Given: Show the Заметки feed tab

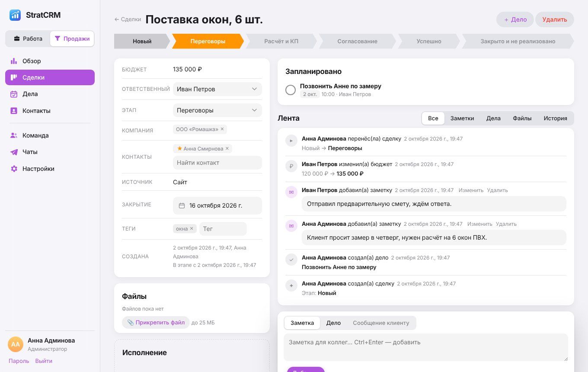Looking at the screenshot, I should tap(462, 118).
